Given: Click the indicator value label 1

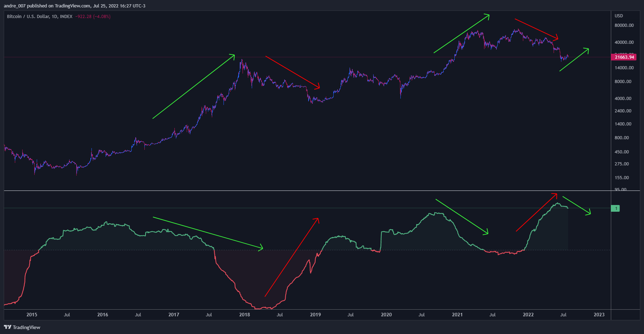Looking at the screenshot, I should [615, 209].
